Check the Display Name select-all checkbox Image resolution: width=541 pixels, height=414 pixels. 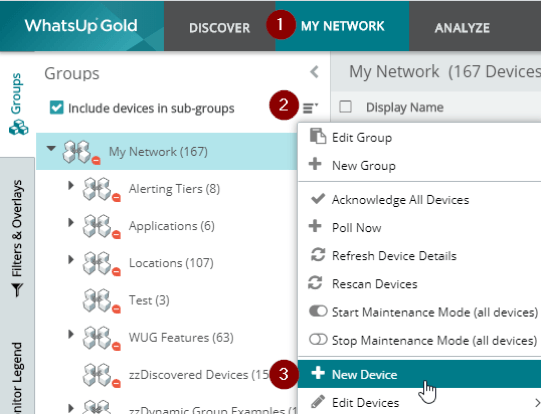[x=345, y=107]
